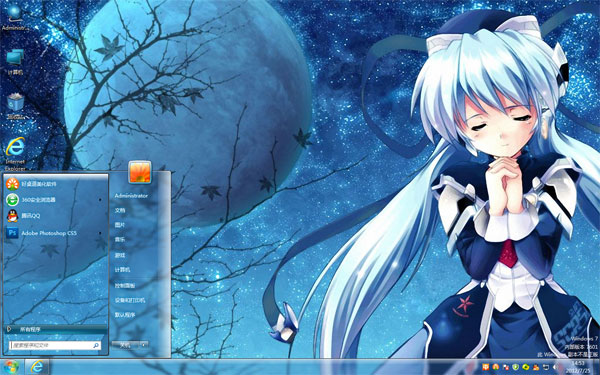Click the user account picture in the Start menu
Viewport: 600px width, 375px height.
coord(139,172)
